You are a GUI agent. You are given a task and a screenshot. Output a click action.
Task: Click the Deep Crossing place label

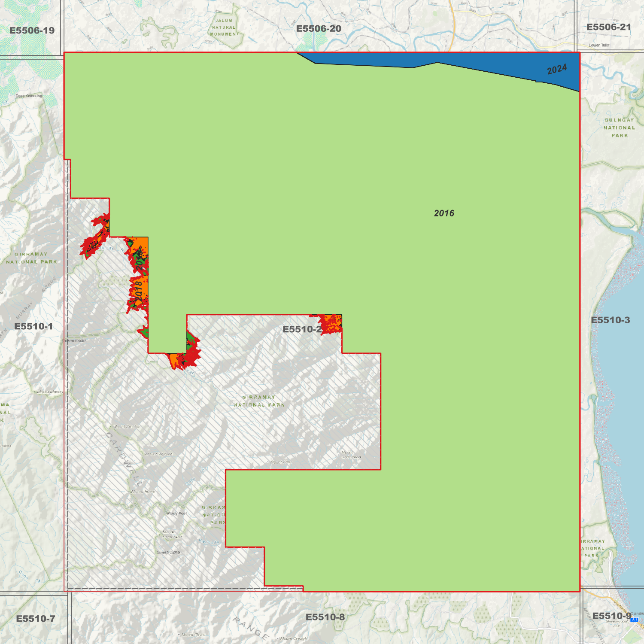(x=29, y=96)
